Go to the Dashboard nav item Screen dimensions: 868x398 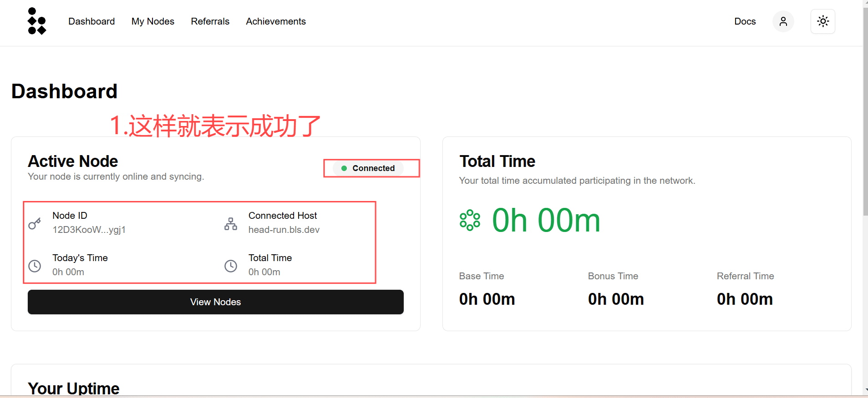click(91, 21)
